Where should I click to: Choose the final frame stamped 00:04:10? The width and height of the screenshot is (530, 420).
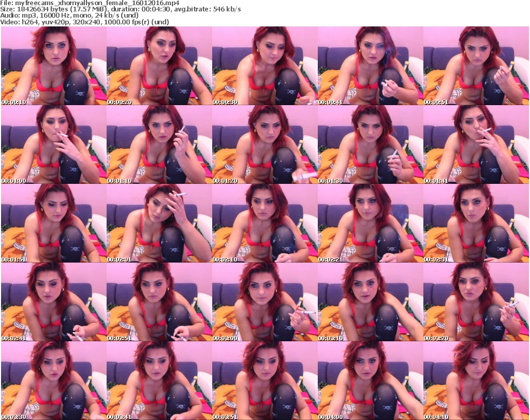(476, 381)
